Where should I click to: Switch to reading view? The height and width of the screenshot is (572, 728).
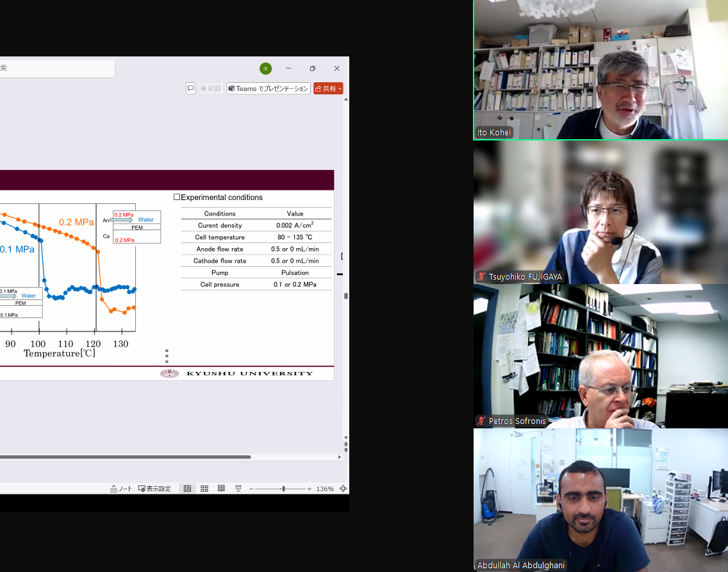tap(221, 489)
